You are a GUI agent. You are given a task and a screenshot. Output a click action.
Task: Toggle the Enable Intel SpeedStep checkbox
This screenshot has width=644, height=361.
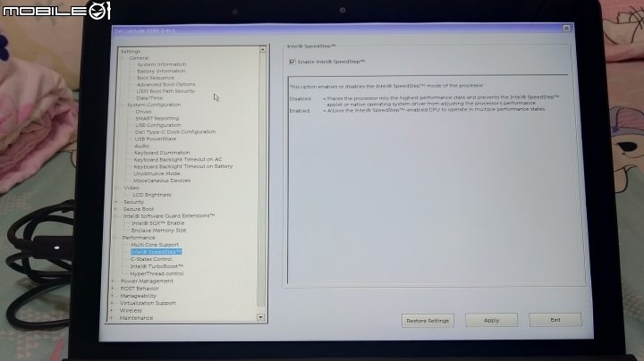(292, 62)
